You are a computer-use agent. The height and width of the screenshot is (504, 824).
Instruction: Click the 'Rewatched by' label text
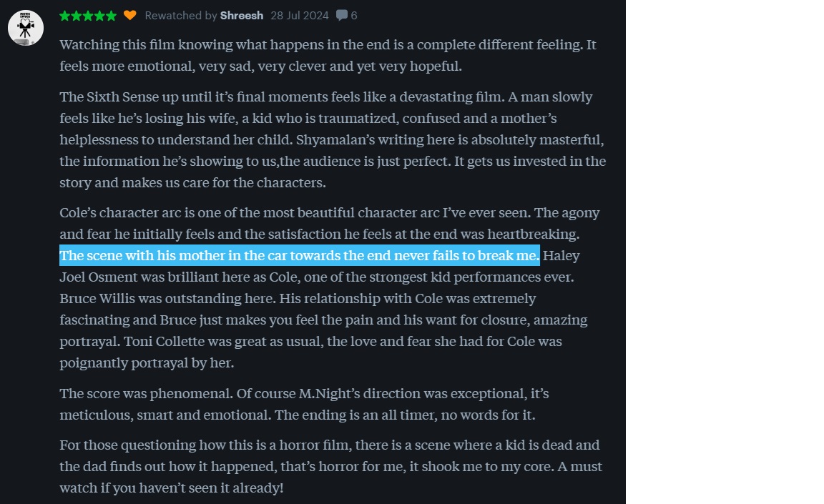coord(181,15)
